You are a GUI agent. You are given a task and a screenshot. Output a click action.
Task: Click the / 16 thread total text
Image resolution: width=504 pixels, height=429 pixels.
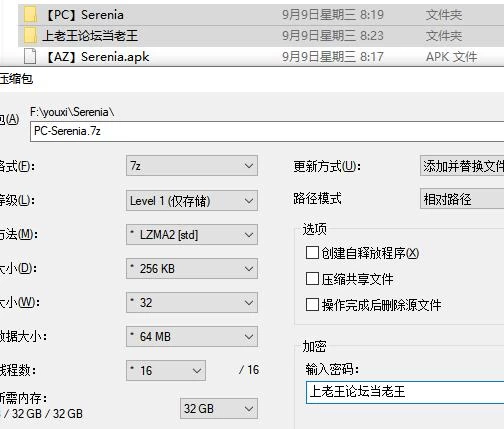[249, 370]
